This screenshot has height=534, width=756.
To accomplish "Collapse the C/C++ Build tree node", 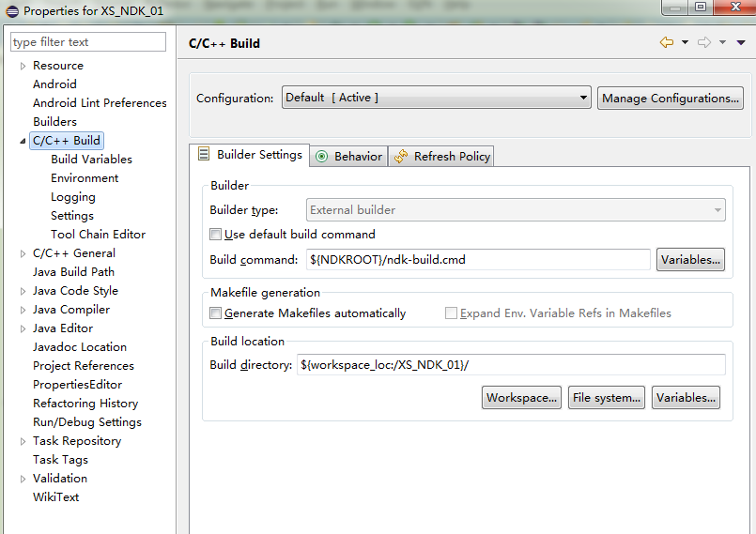I will coord(23,141).
